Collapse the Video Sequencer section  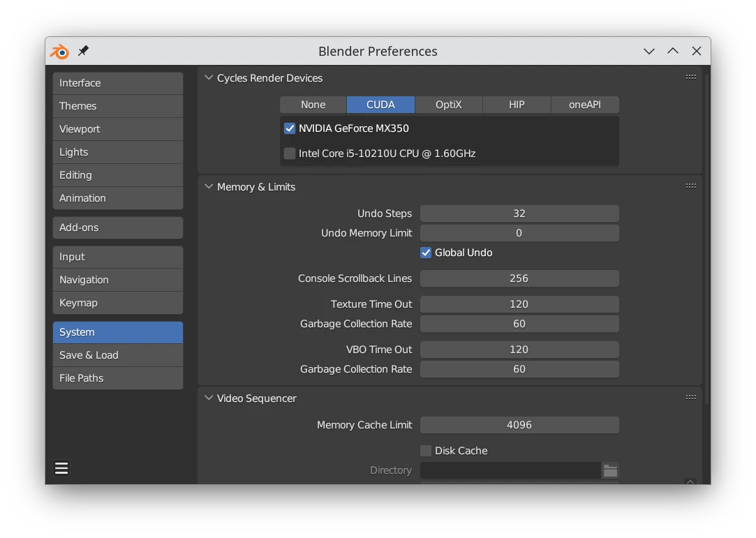(209, 398)
